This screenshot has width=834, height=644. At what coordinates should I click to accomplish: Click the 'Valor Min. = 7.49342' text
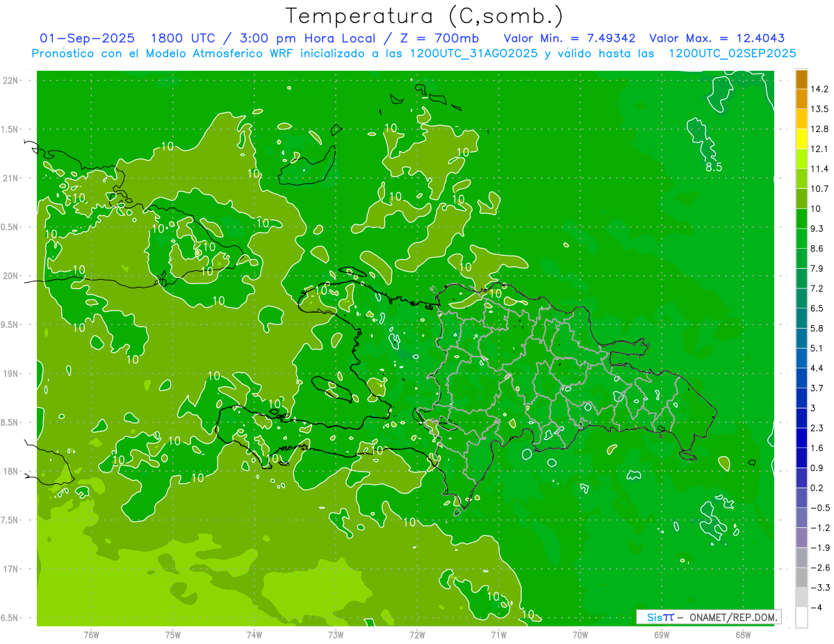coord(570,38)
